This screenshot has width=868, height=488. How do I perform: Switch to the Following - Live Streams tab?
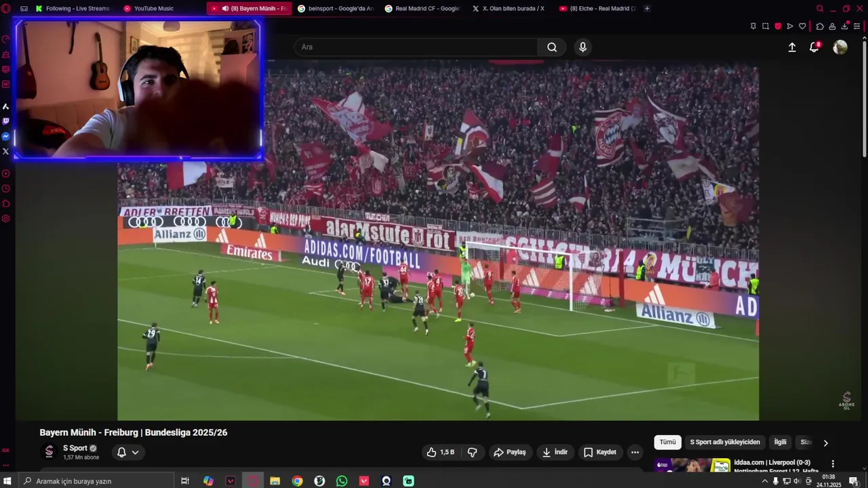73,9
